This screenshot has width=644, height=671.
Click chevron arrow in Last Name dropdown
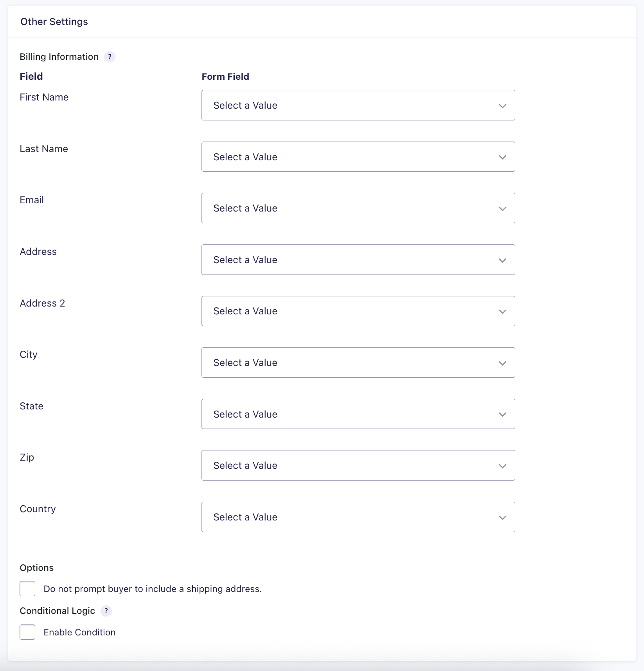[502, 157]
